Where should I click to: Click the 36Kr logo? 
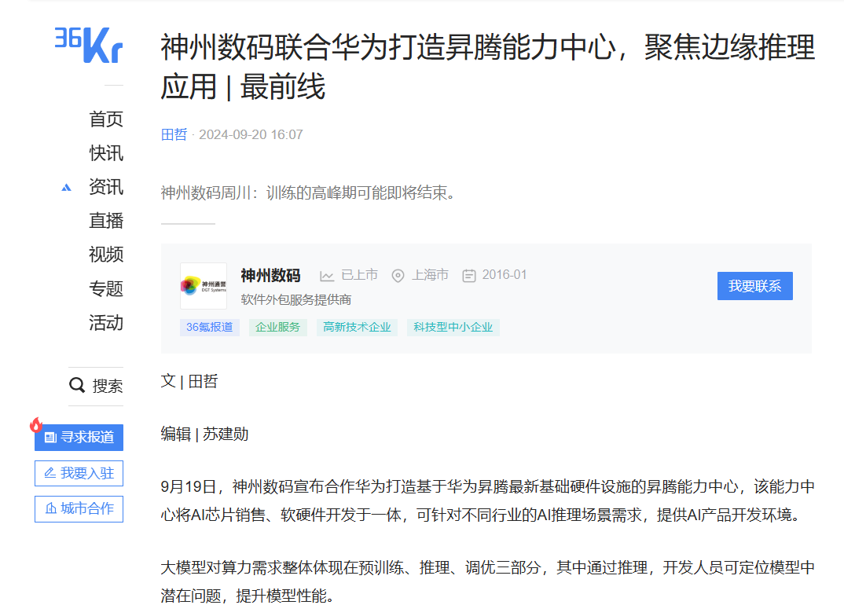[88, 43]
